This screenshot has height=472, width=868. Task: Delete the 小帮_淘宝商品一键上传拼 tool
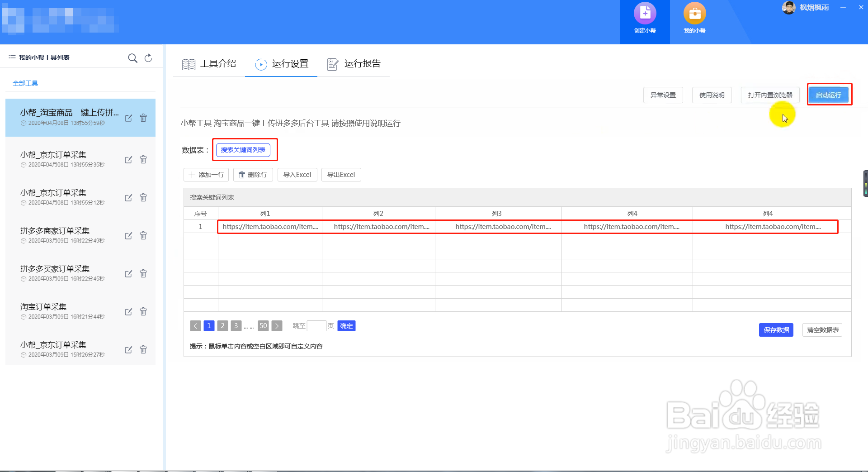click(x=143, y=118)
